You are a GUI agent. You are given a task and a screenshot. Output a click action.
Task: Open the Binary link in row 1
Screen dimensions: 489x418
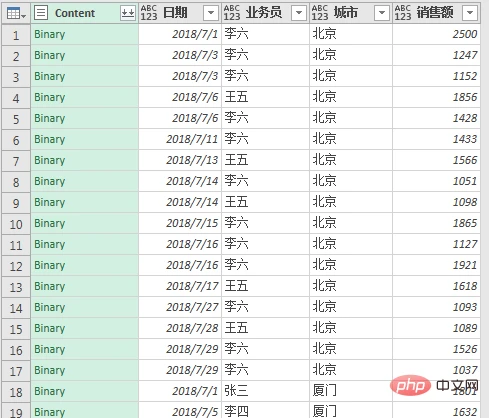50,34
